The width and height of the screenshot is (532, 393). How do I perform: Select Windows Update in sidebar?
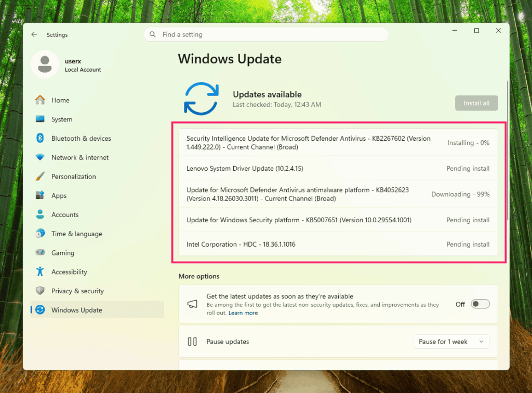pyautogui.click(x=97, y=310)
